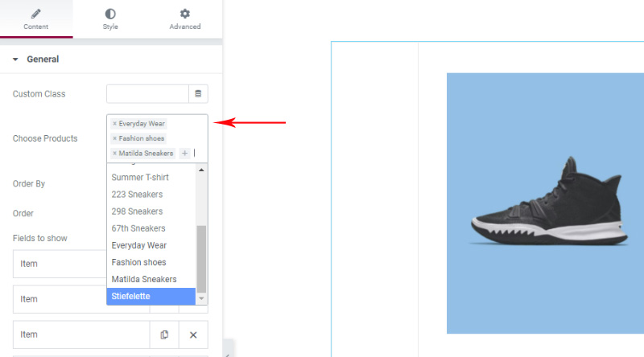The image size is (644, 357).
Task: Remove the Fashion shoes tag
Action: point(114,138)
